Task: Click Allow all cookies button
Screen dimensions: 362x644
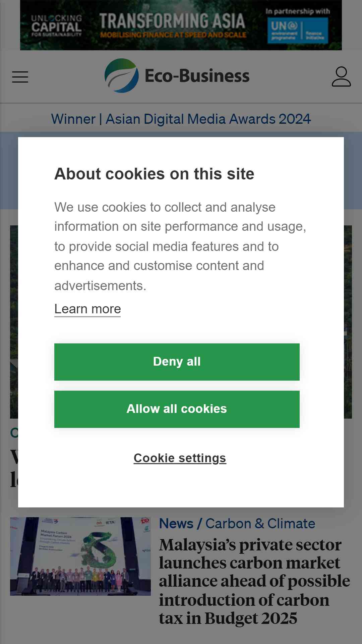Action: pos(177,409)
